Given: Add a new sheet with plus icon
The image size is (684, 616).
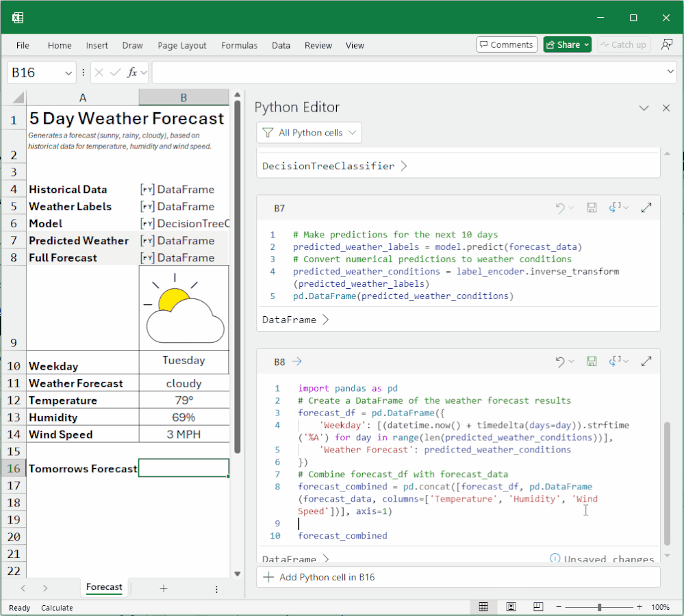Looking at the screenshot, I should 164,589.
